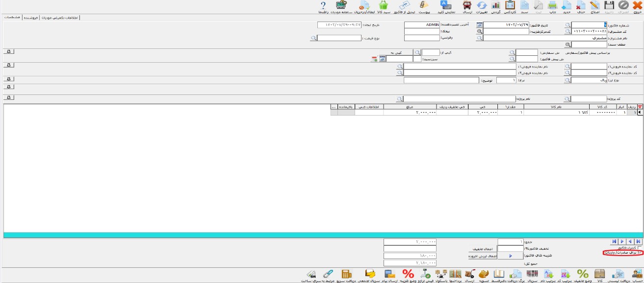The height and width of the screenshot is (283, 644).
Task: Click the سبد کالا green basket icon
Action: (384, 6)
